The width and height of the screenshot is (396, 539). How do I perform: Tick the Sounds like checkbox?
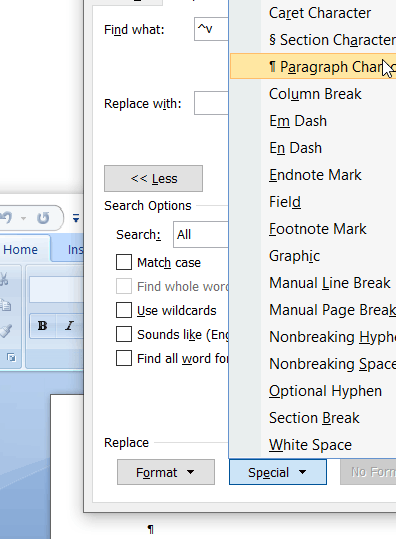point(124,334)
